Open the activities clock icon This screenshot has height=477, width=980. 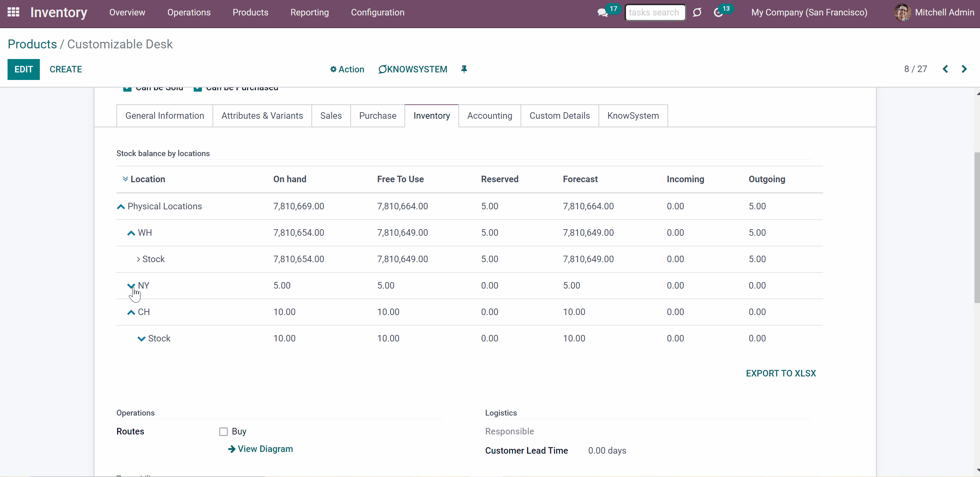point(718,13)
